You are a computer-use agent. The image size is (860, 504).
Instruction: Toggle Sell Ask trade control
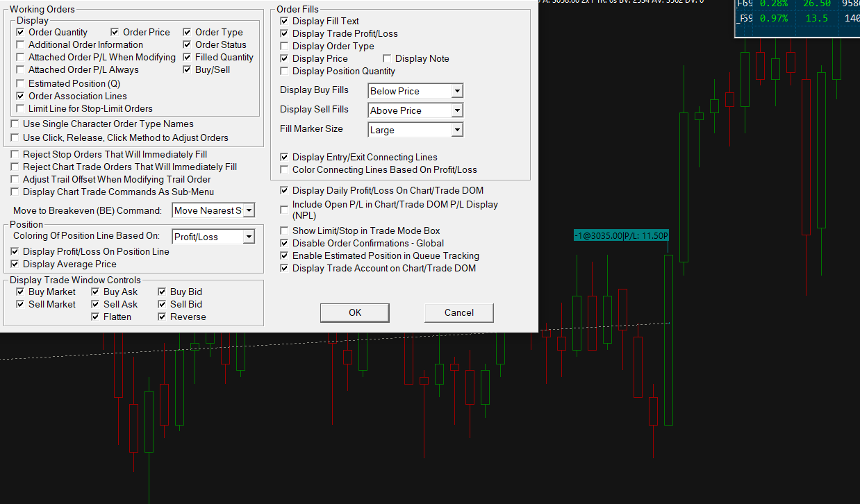coord(95,305)
